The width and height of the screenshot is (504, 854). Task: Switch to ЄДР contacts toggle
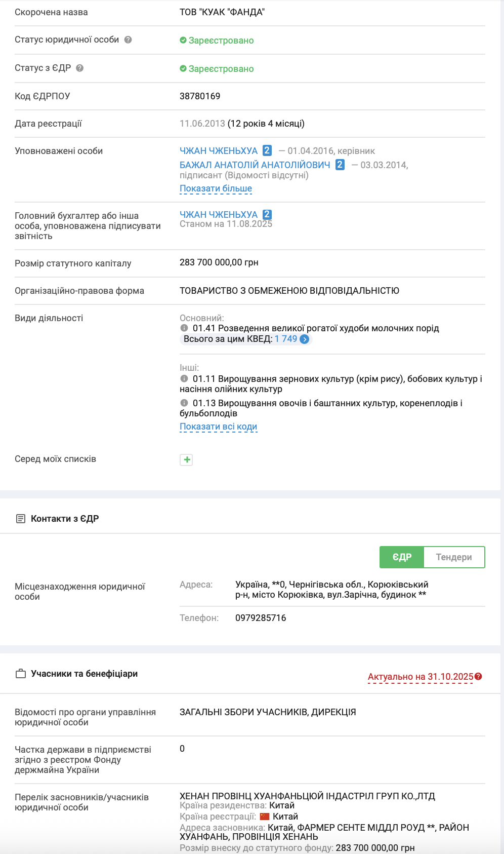[x=402, y=557]
